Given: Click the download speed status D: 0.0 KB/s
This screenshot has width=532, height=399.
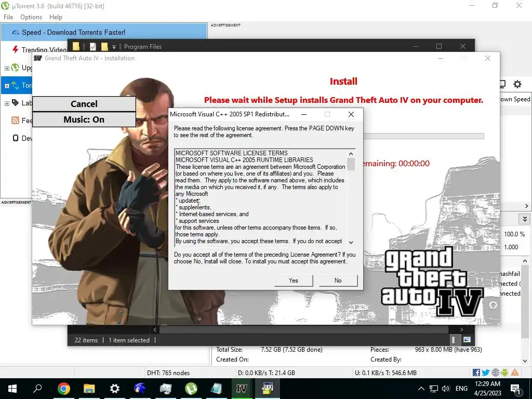Looking at the screenshot, I should 267,373.
